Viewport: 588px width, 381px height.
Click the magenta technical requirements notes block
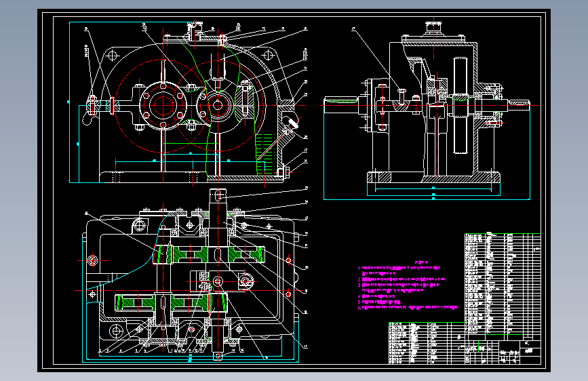pos(408,286)
